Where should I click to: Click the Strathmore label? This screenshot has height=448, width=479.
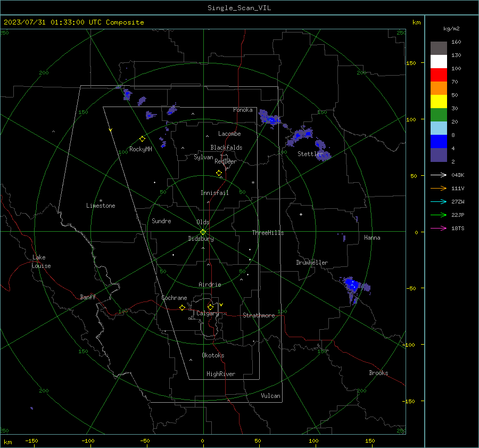[259, 315]
